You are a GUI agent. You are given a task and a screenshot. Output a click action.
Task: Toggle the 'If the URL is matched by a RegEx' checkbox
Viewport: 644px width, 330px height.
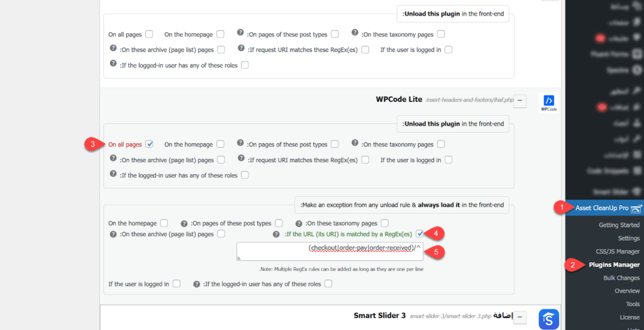419,234
